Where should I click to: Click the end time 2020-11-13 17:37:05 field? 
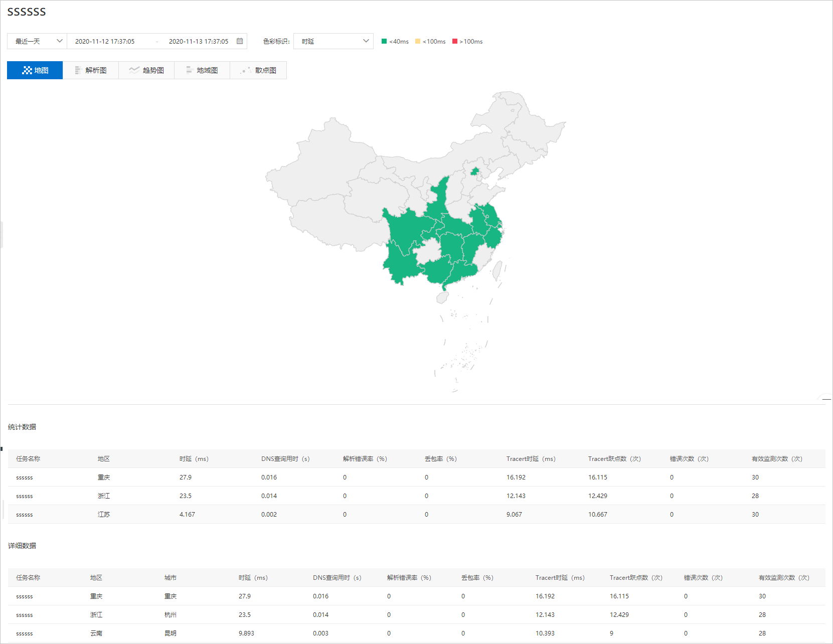pyautogui.click(x=199, y=42)
